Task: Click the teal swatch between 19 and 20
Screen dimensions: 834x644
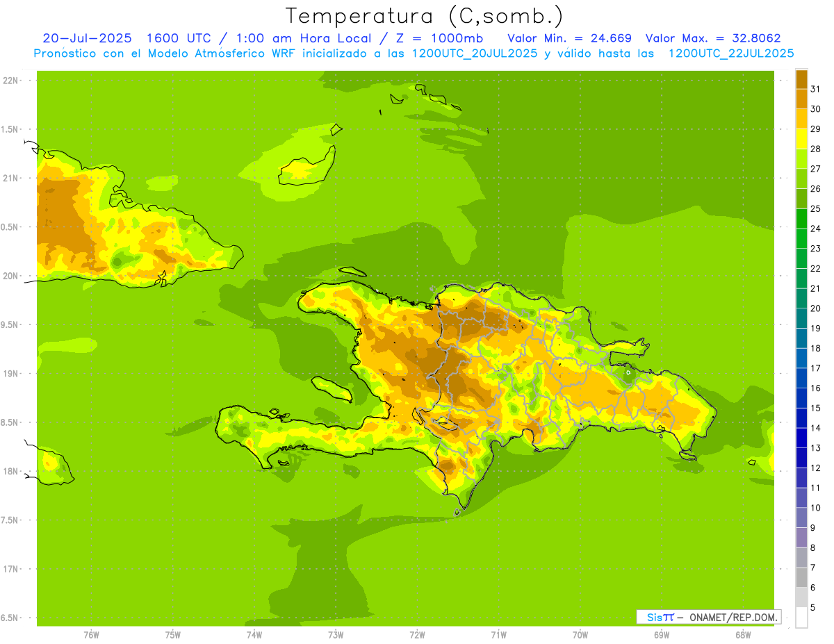Action: [801, 318]
